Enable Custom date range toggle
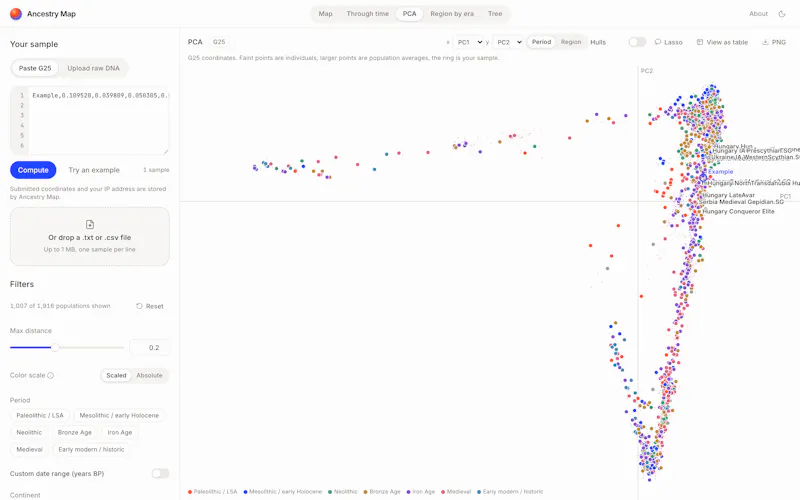Screen dimensions: 800x500 click(160, 473)
